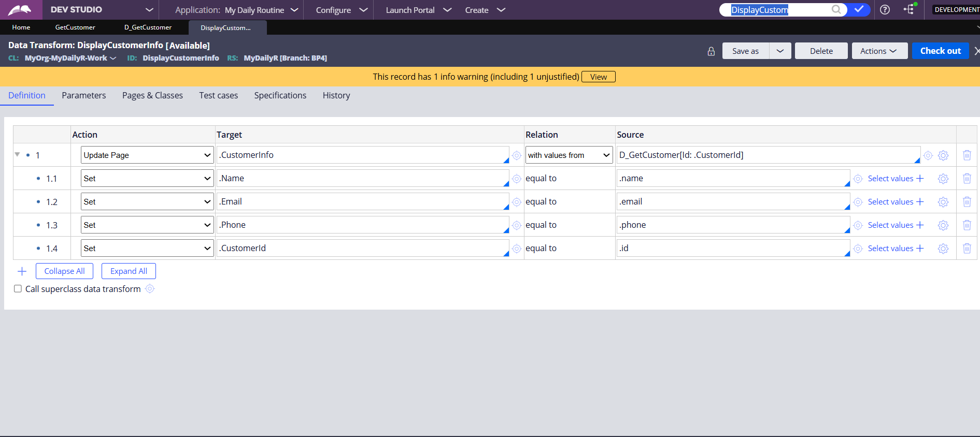Click Select values link for row 1.1
980x437 pixels.
pyautogui.click(x=890, y=179)
